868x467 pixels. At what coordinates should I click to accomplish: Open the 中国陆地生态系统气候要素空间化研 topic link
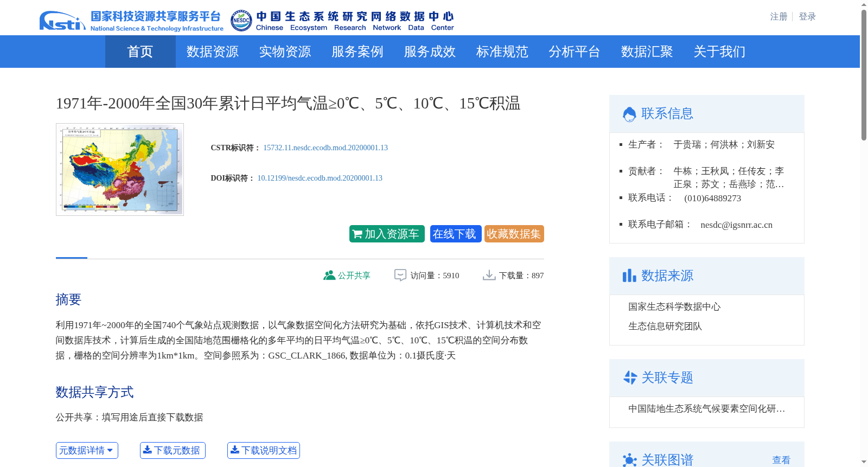[x=707, y=408]
